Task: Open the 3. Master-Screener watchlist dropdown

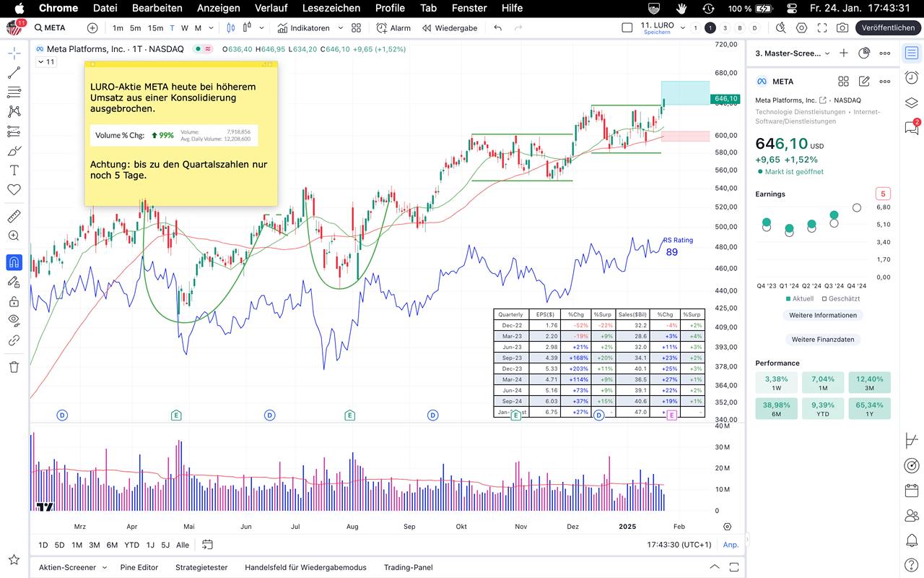Action: [793, 53]
